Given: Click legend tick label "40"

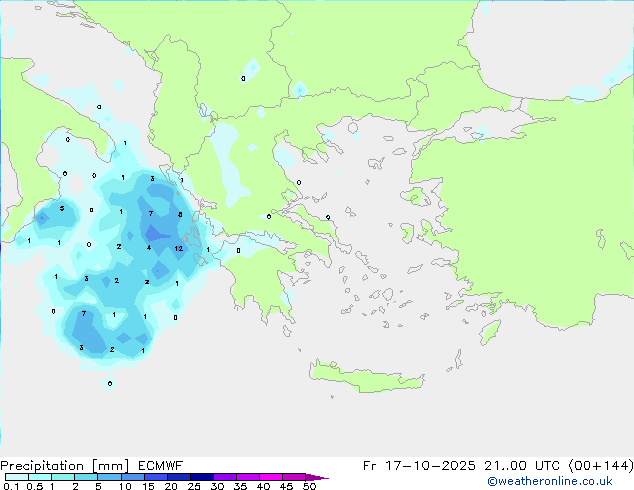Looking at the screenshot, I should click(264, 486).
